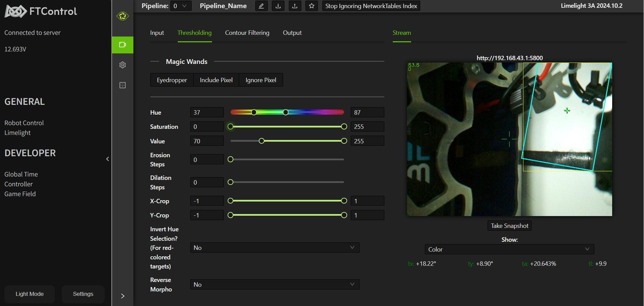
Task: Open the Show Color dropdown
Action: (509, 249)
